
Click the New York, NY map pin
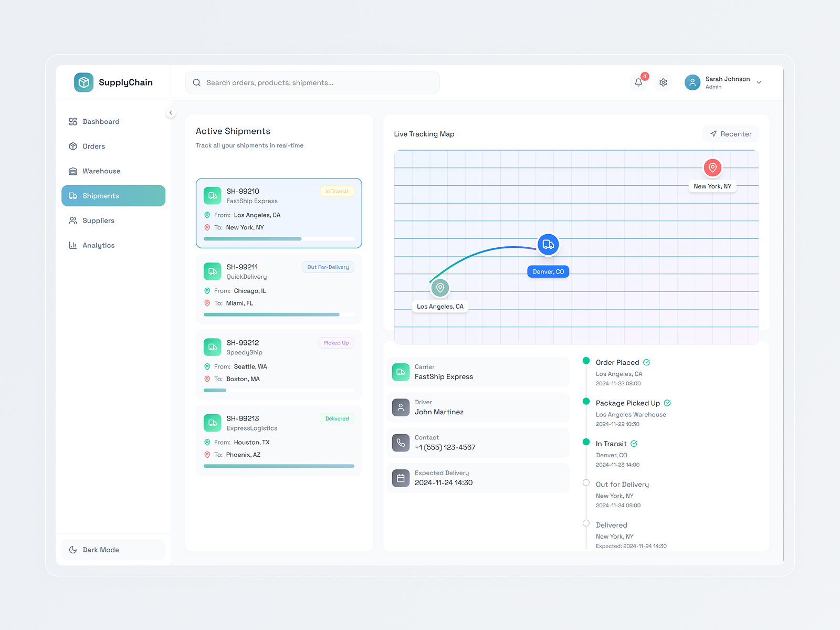(x=712, y=168)
